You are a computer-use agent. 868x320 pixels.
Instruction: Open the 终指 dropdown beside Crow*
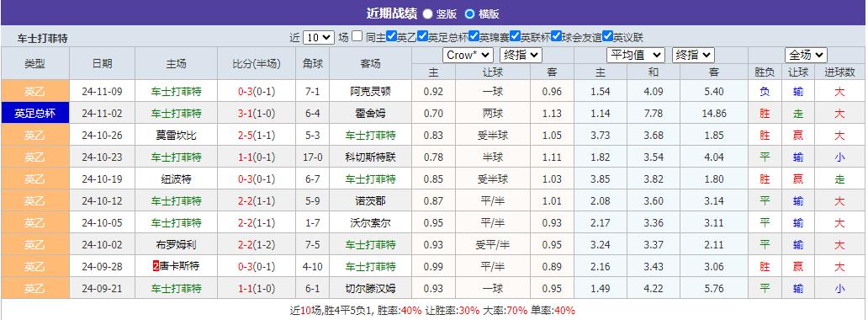[521, 55]
